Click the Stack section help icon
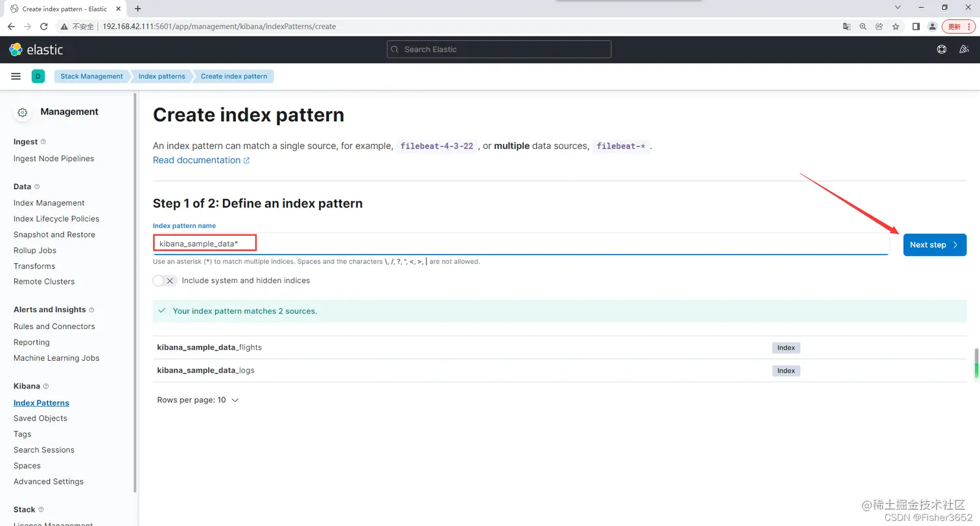 coord(41,510)
